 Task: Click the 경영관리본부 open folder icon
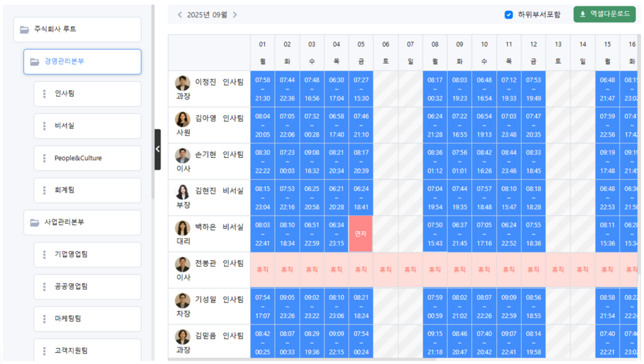[x=35, y=62]
